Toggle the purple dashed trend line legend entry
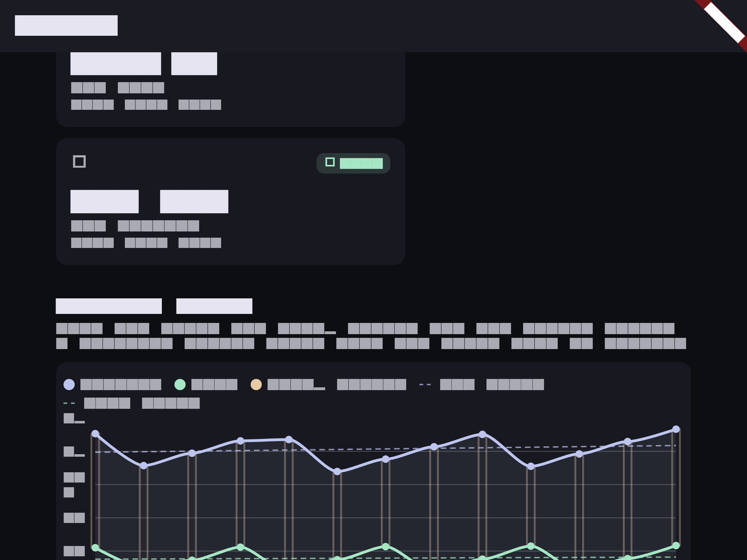This screenshot has height=560, width=747. point(482,385)
